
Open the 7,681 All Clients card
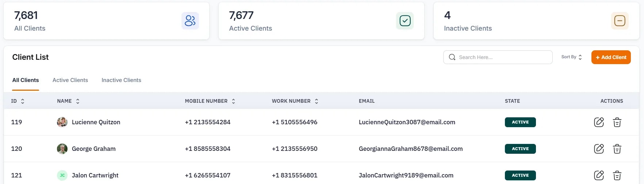(x=106, y=21)
